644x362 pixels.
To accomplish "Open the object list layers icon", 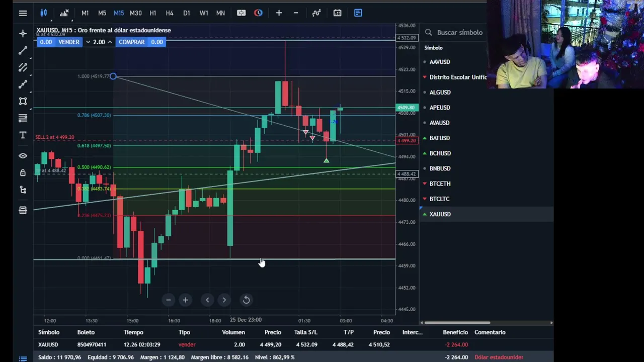I will [x=23, y=211].
